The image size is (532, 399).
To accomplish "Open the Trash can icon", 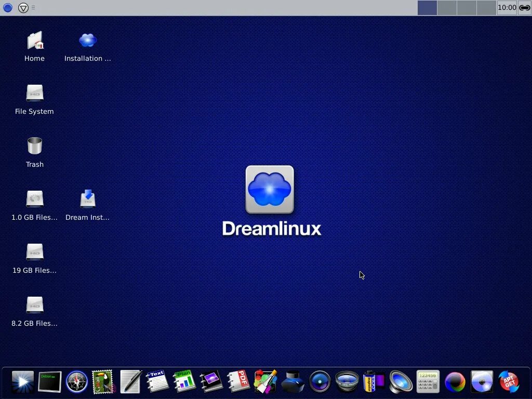I will [35, 145].
